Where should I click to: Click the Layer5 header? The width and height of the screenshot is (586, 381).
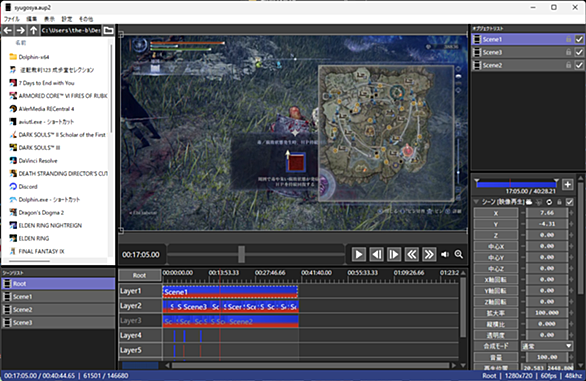(x=140, y=350)
